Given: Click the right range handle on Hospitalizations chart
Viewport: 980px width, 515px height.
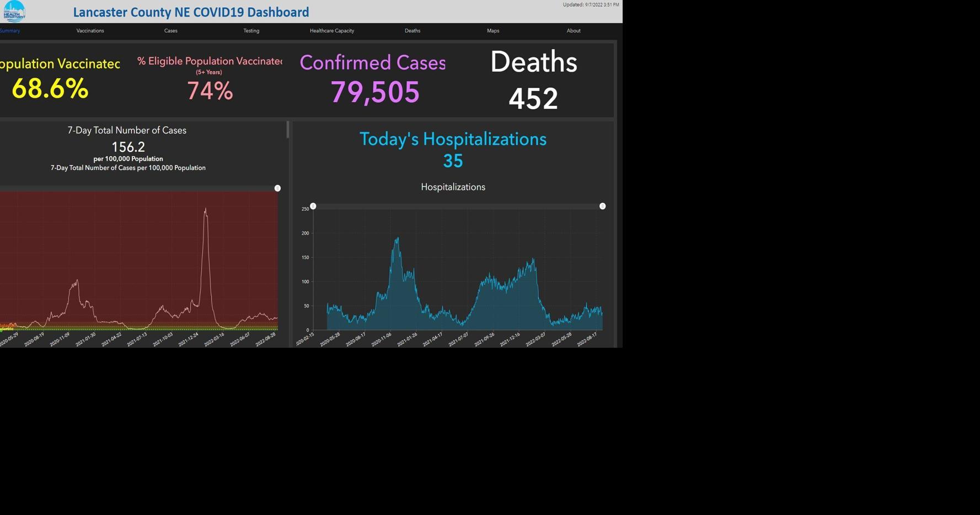Looking at the screenshot, I should pyautogui.click(x=602, y=206).
